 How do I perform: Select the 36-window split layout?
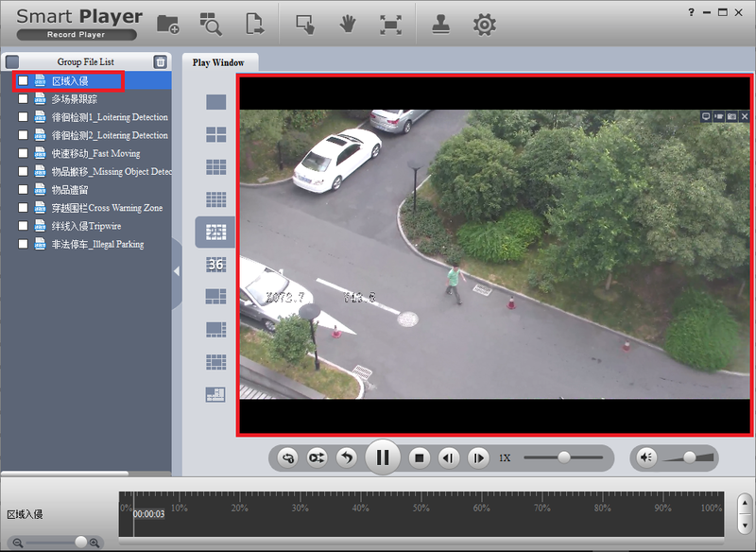[x=215, y=265]
